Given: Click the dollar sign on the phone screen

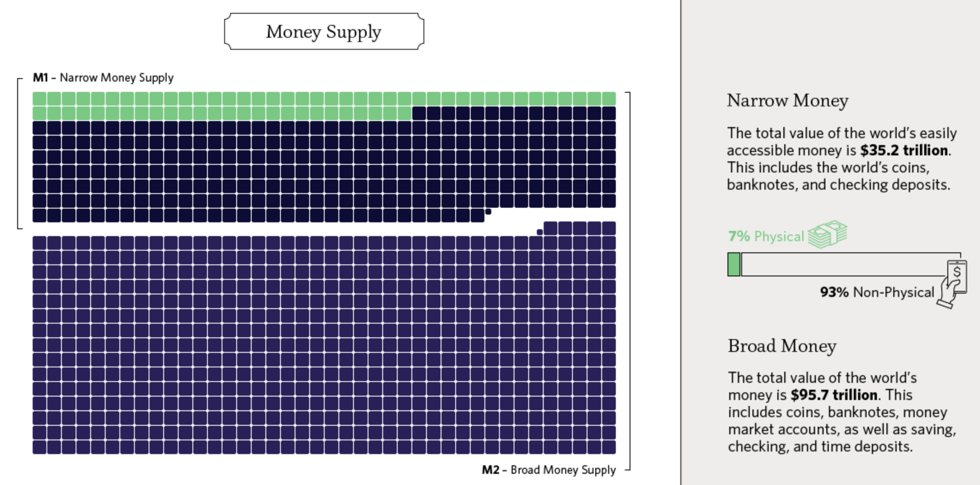Looking at the screenshot, I should click(957, 272).
